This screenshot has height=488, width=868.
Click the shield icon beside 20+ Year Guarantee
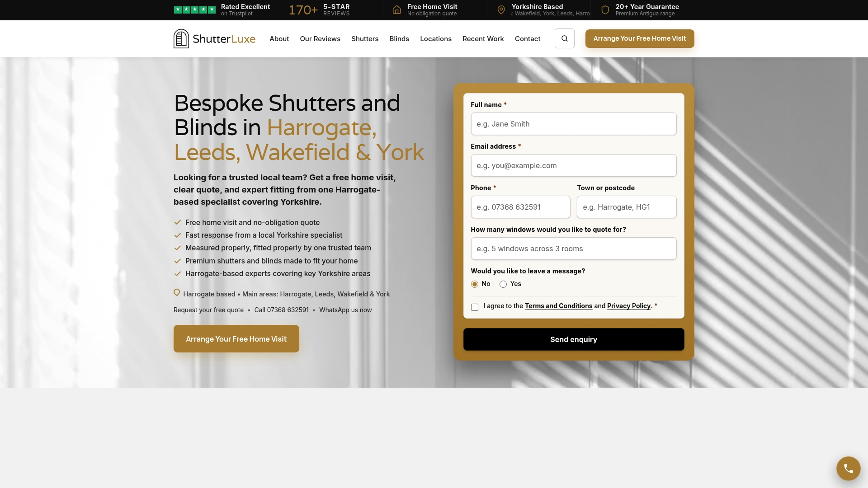click(605, 10)
